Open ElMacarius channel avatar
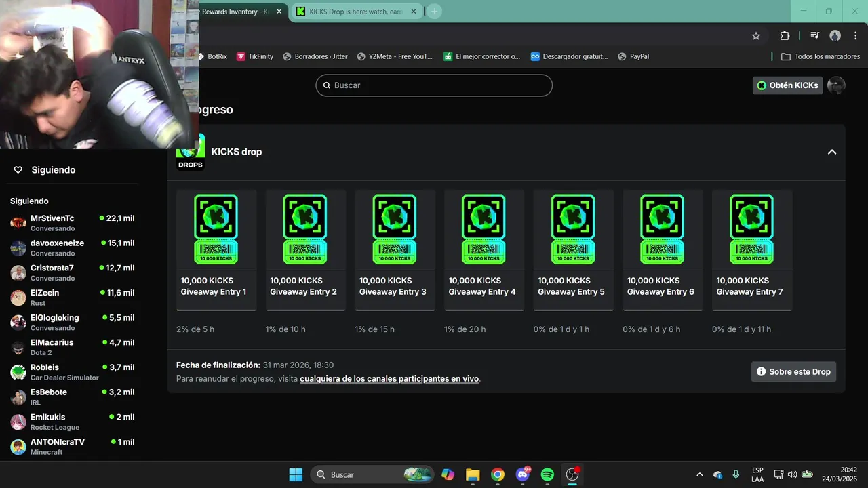Image resolution: width=868 pixels, height=488 pixels. [x=18, y=348]
